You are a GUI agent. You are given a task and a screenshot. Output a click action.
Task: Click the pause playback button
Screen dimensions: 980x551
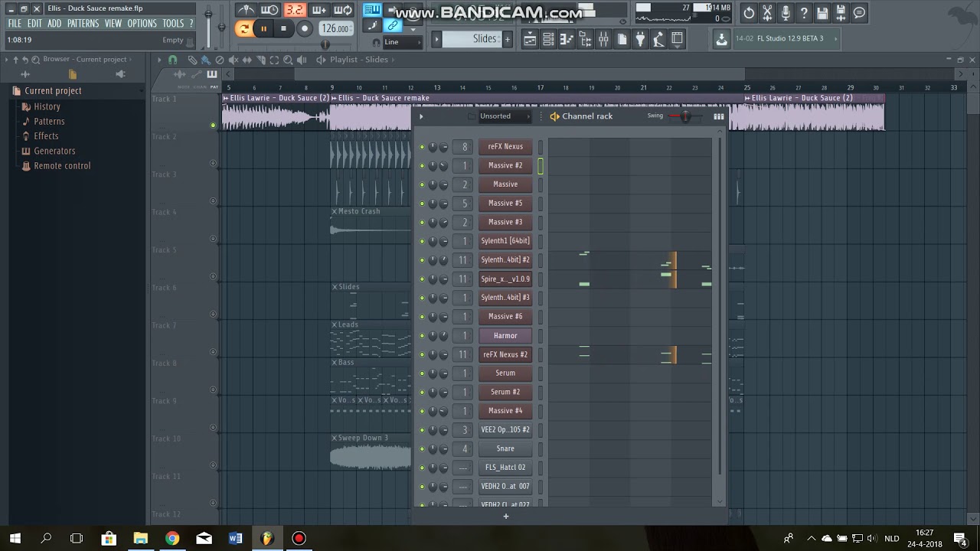coord(263,29)
